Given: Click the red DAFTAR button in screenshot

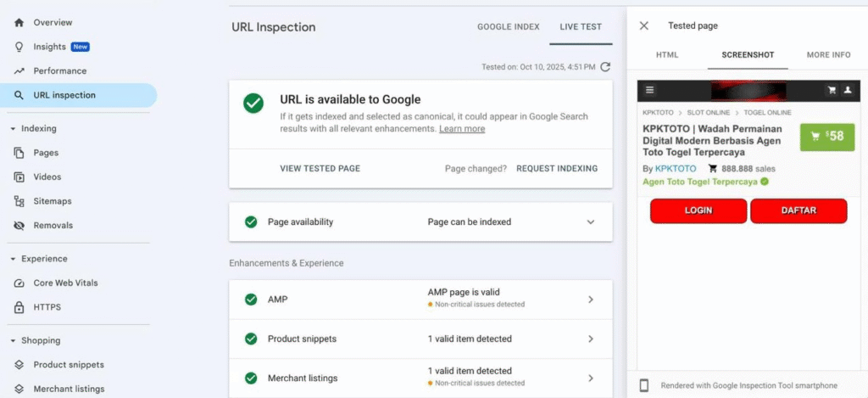Looking at the screenshot, I should click(798, 210).
